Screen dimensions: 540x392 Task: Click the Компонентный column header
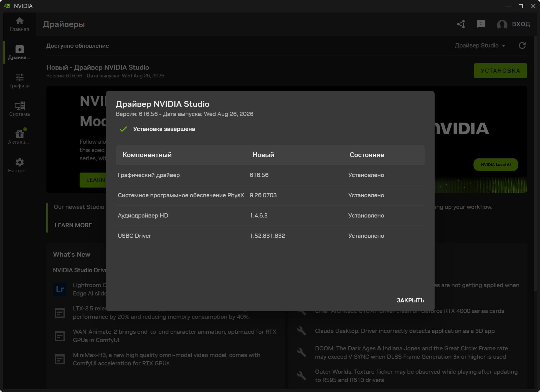click(x=147, y=155)
